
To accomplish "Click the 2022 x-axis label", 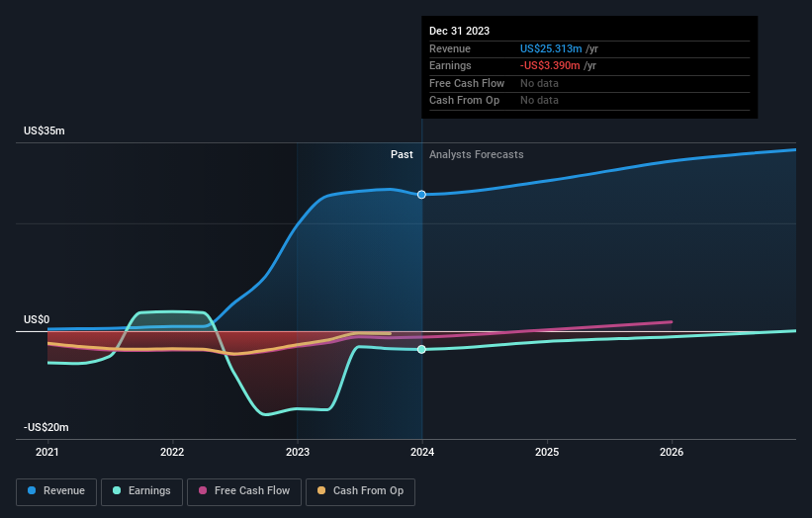I will click(x=172, y=453).
